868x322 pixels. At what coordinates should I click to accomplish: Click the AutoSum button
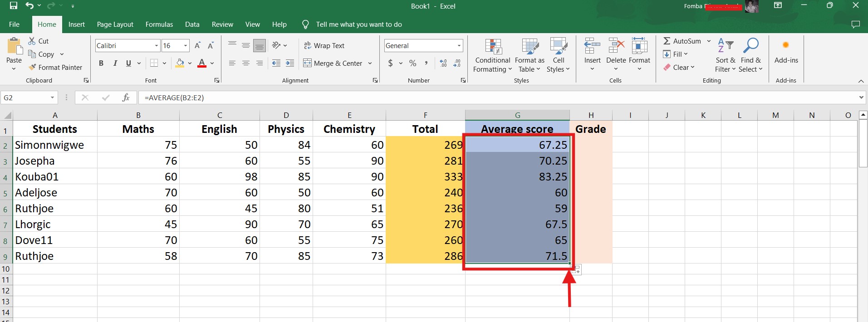pyautogui.click(x=682, y=41)
